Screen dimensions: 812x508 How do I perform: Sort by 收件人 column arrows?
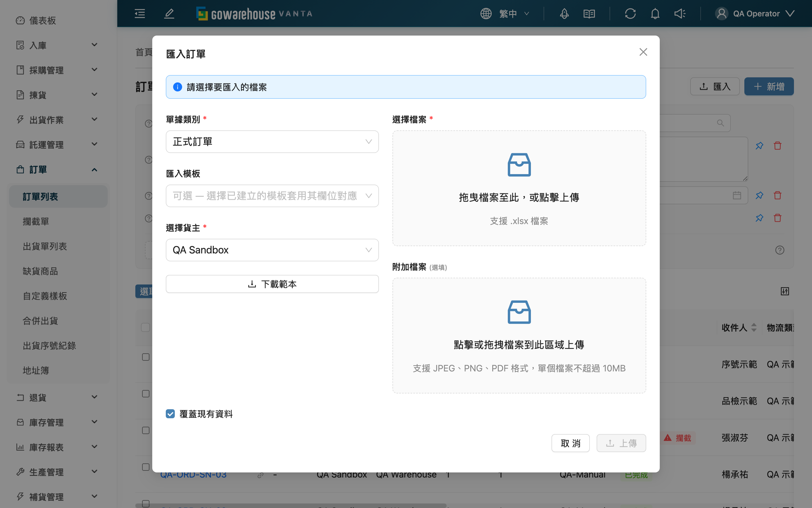tap(754, 327)
